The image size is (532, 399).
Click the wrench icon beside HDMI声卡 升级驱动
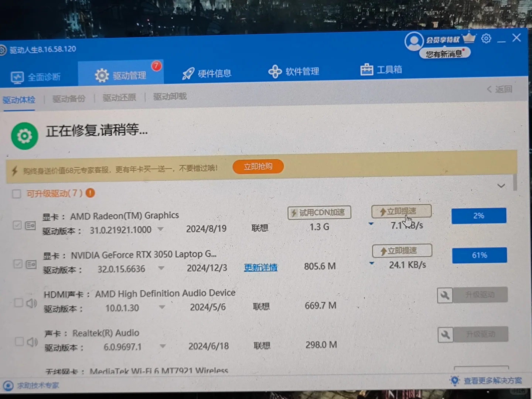[445, 295]
